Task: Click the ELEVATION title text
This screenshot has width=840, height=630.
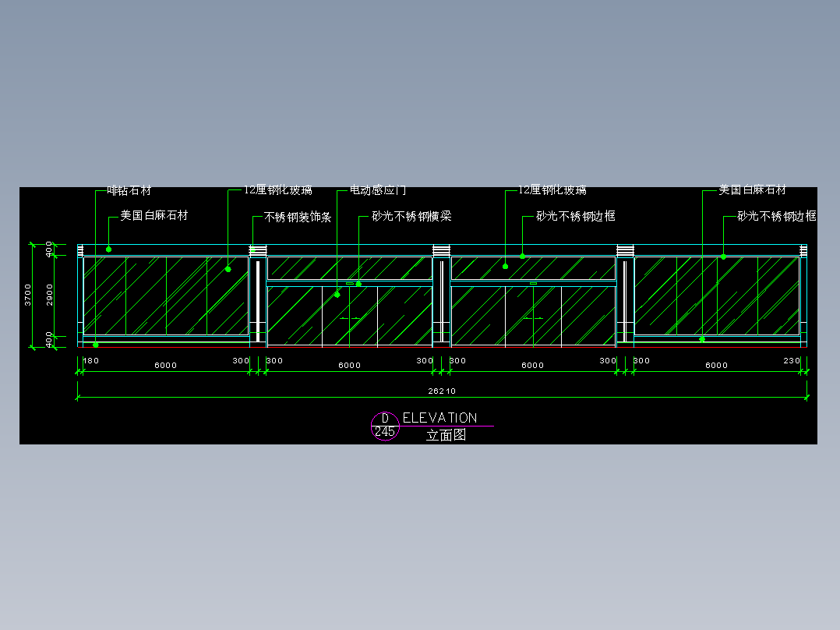Action: coord(439,418)
